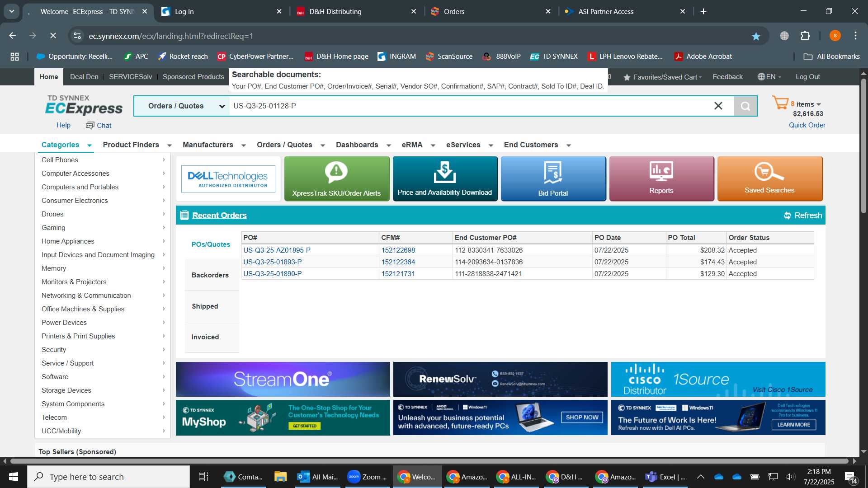Open ScanSource bookmark
Viewport: 868px width, 488px height.
[449, 56]
